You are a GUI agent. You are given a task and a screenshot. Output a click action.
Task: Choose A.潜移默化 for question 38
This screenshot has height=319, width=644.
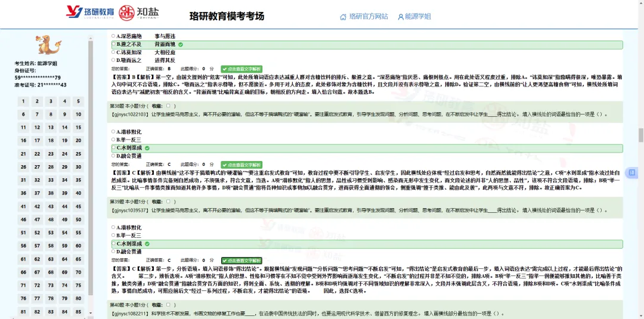click(114, 132)
